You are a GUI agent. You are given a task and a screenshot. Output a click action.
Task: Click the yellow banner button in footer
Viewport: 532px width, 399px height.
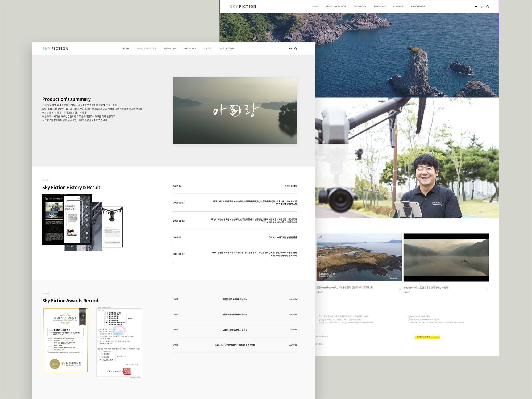tap(427, 337)
